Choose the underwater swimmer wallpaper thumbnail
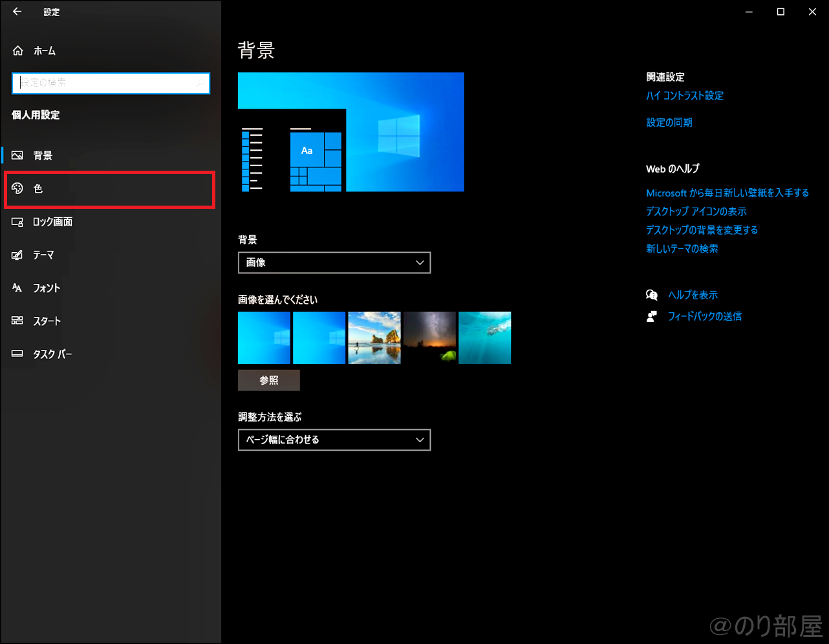 click(x=484, y=338)
